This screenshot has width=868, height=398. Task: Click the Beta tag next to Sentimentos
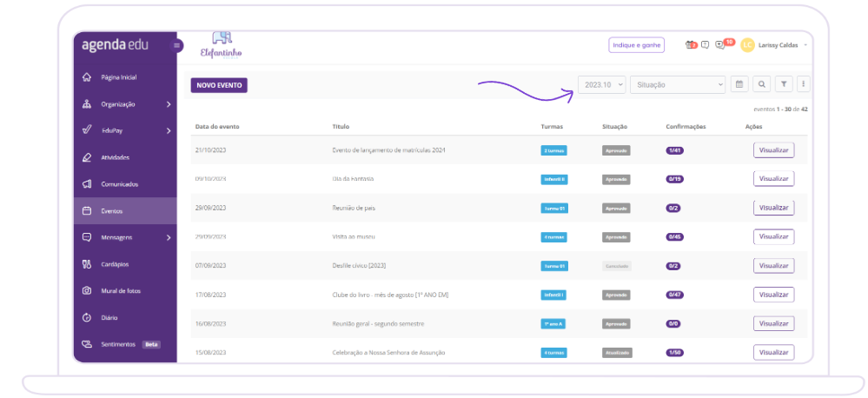[151, 344]
